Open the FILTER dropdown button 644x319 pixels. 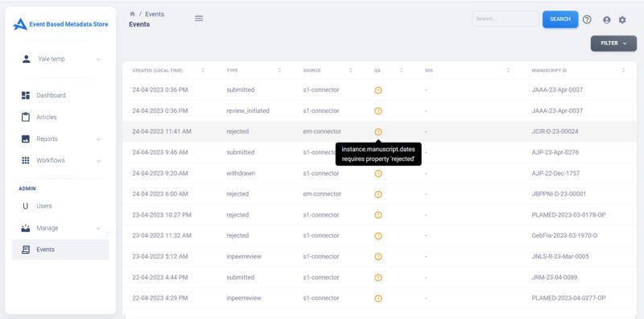[x=613, y=43]
